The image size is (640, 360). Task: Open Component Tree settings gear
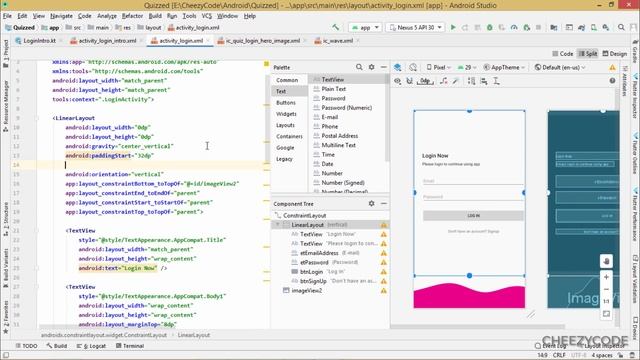point(371,203)
